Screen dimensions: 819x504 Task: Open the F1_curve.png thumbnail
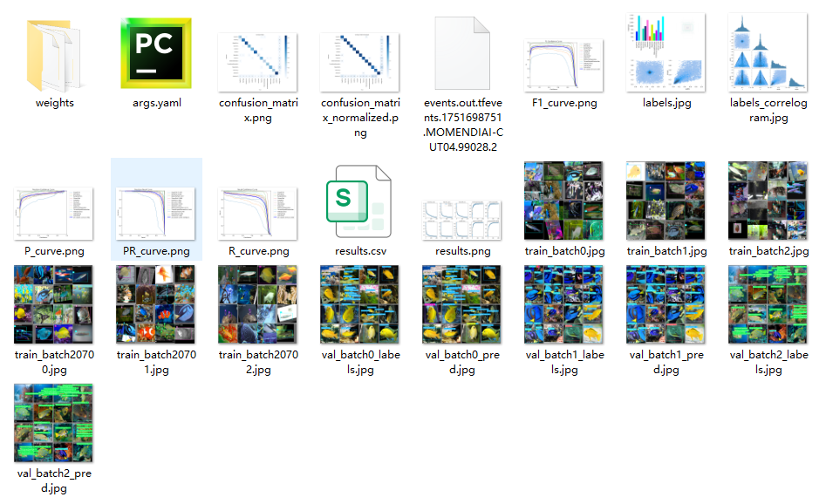point(563,65)
